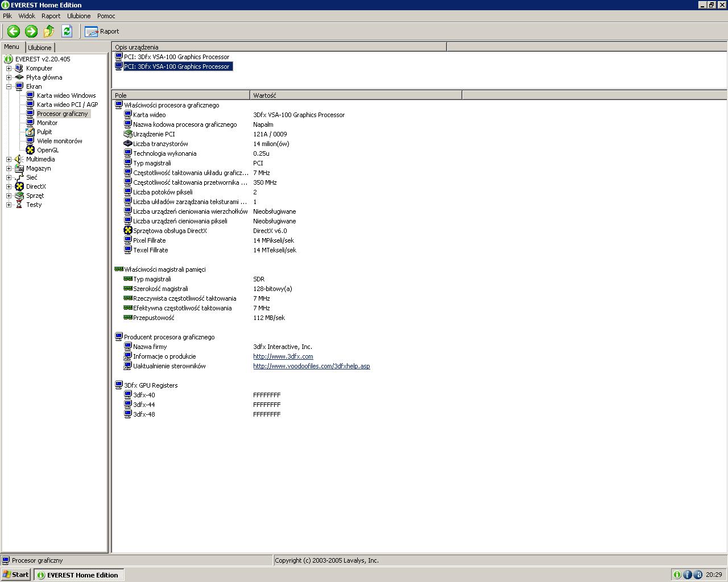Select the Texel Fillrate row
Screen dimensions: 728x582
(x=419, y=250)
